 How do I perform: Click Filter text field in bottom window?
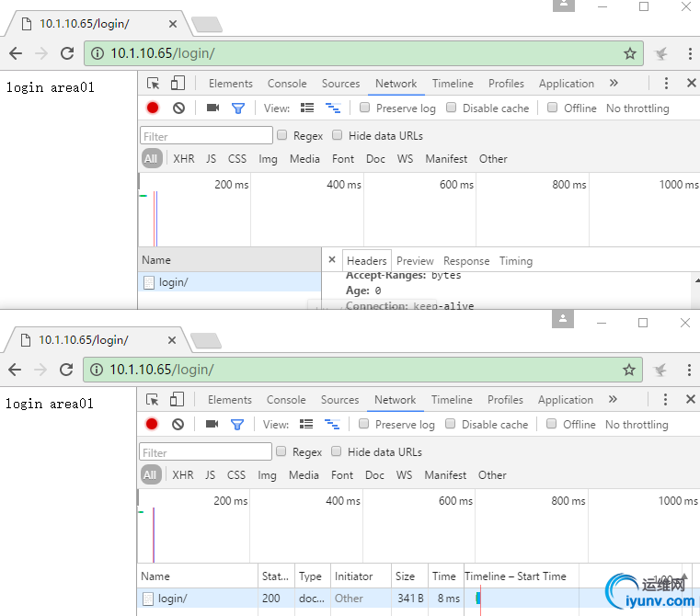pyautogui.click(x=205, y=451)
